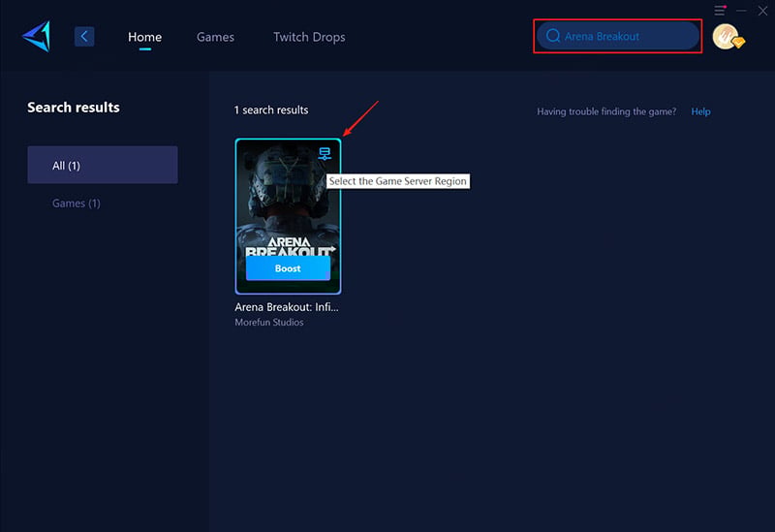Open the Twitch Drops tab

click(x=309, y=37)
